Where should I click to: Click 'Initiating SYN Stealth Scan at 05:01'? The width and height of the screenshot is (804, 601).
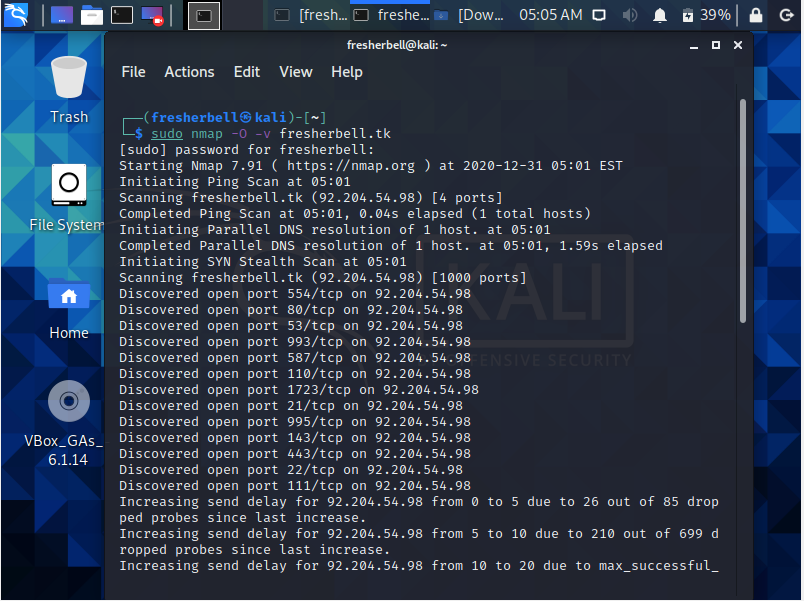click(263, 262)
